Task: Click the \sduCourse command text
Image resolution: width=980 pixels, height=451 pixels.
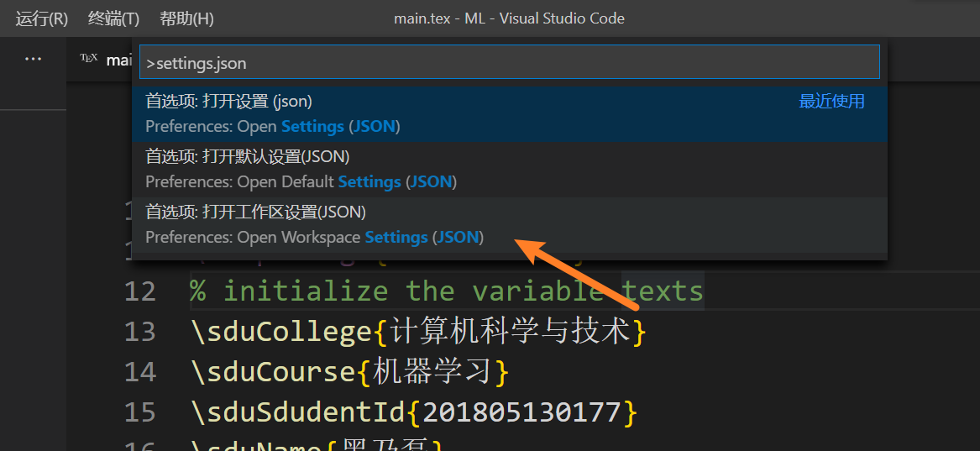Action: 273,372
